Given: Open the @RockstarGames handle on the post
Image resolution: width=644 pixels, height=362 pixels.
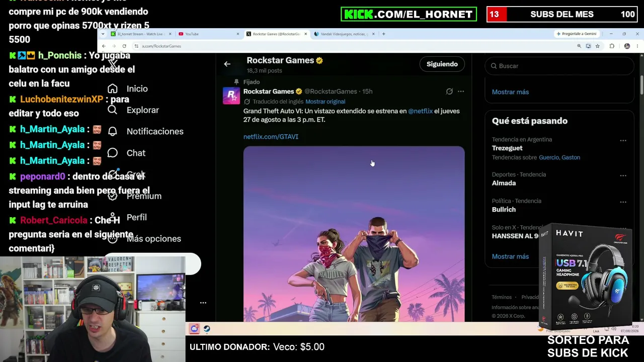Looking at the screenshot, I should pos(331,92).
